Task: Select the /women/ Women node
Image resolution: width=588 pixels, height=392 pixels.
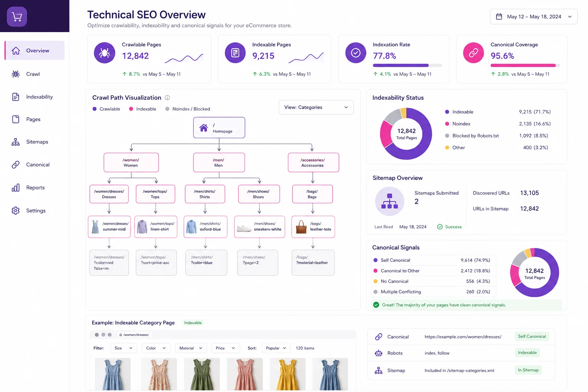Action: tap(131, 163)
